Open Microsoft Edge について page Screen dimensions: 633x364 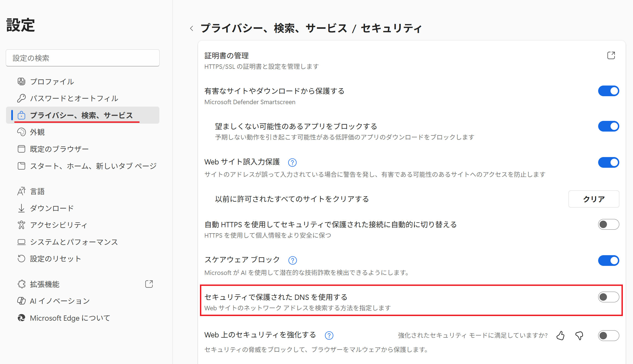pyautogui.click(x=70, y=318)
